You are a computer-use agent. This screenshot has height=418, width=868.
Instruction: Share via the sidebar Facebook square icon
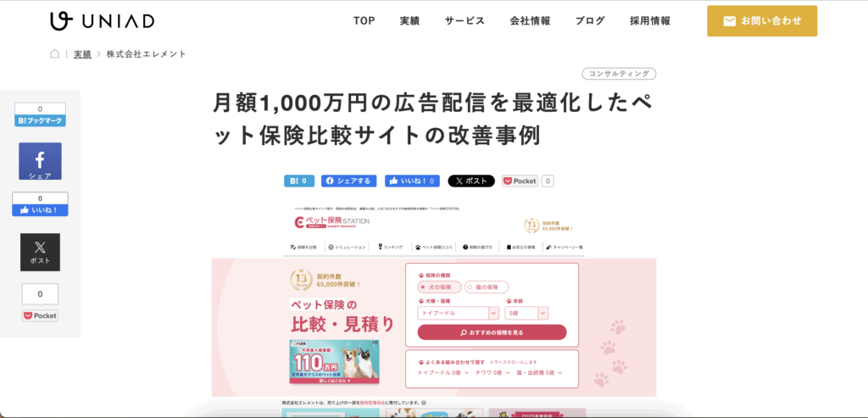point(40,161)
